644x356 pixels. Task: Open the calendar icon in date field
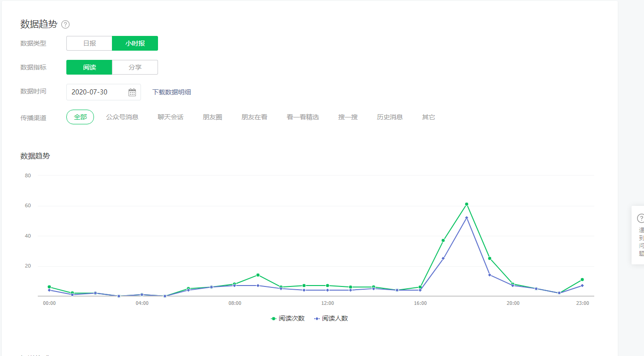pyautogui.click(x=132, y=92)
